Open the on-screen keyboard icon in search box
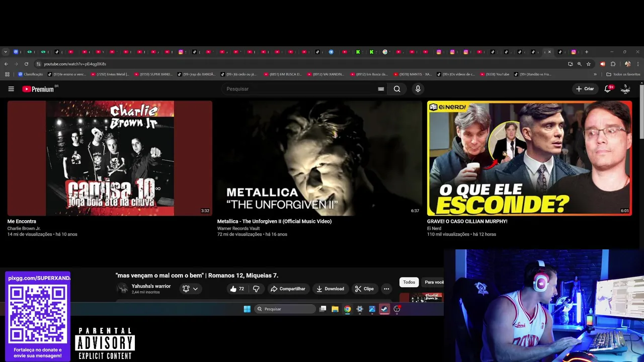 [x=381, y=89]
